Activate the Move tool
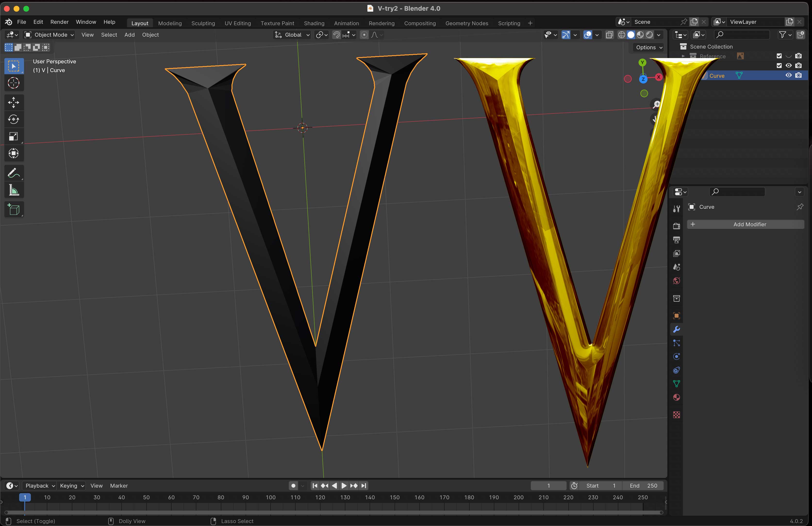Screen dimensions: 812x526 tap(14, 102)
